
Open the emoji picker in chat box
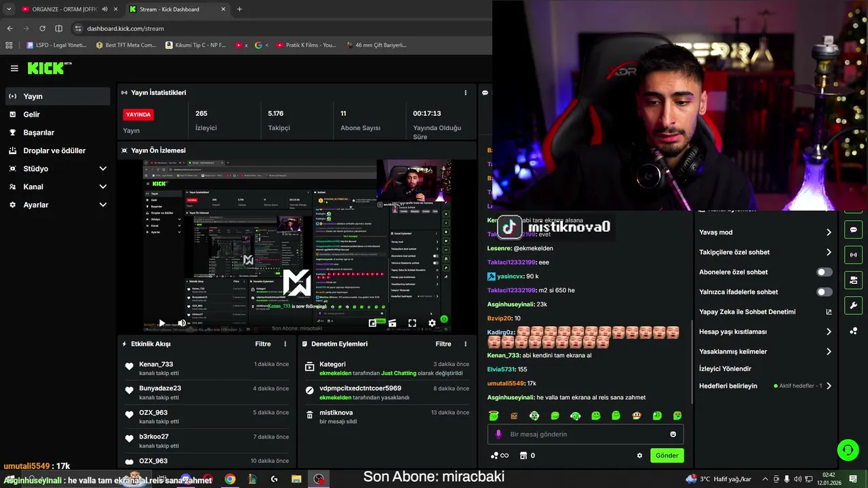pyautogui.click(x=673, y=434)
